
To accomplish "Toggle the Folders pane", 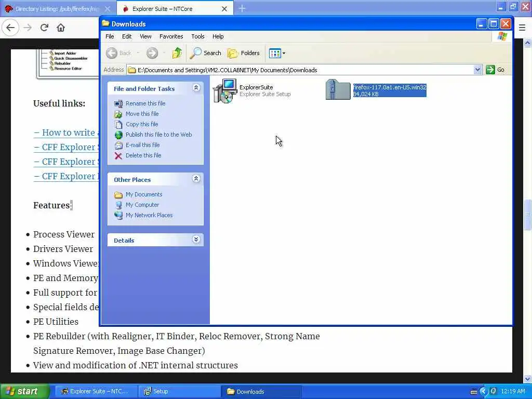I will coord(244,53).
